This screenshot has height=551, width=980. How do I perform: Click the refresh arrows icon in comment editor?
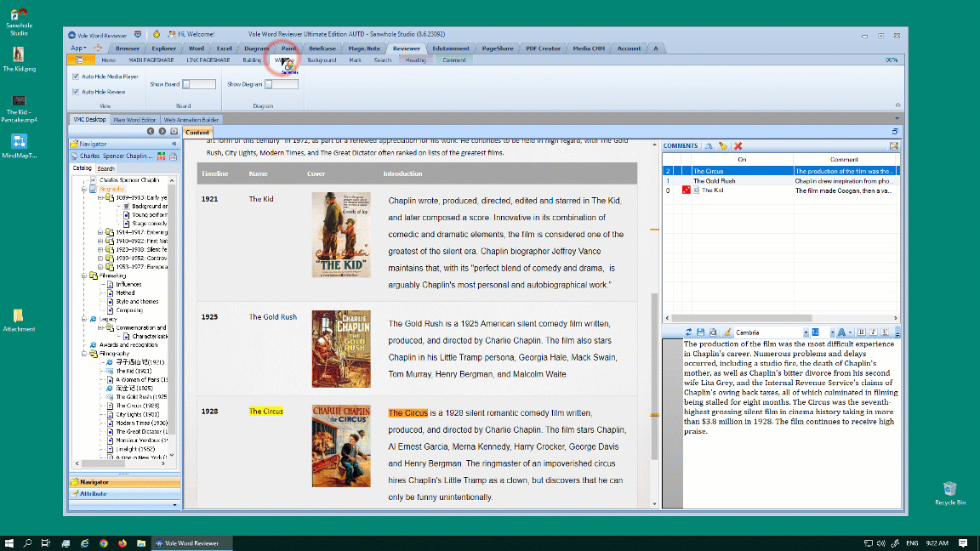689,332
